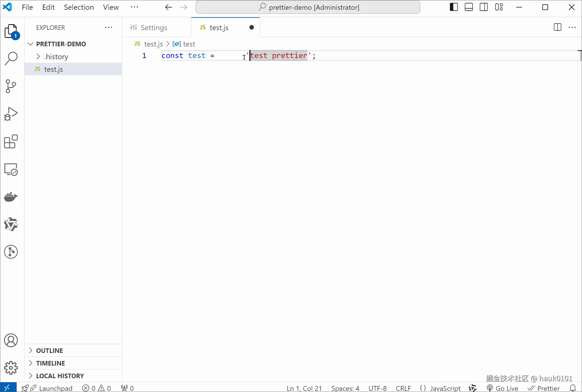Open the Selection menu

(x=79, y=7)
